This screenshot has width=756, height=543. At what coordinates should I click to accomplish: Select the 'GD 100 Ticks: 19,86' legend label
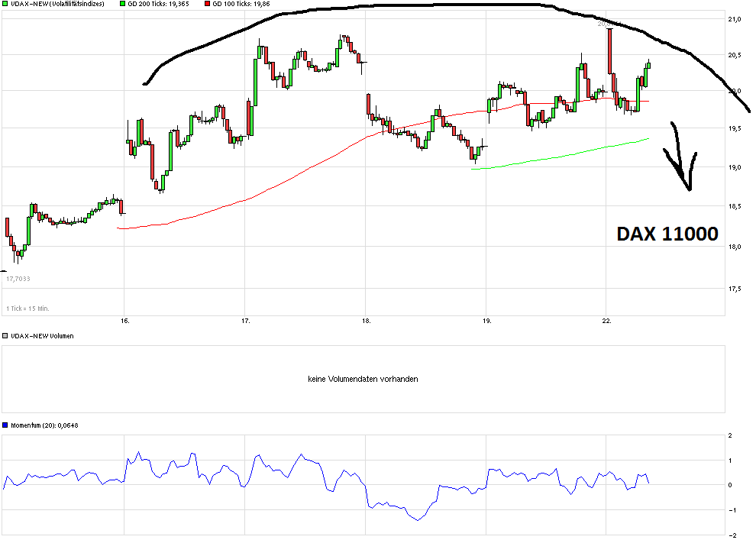coord(241,4)
